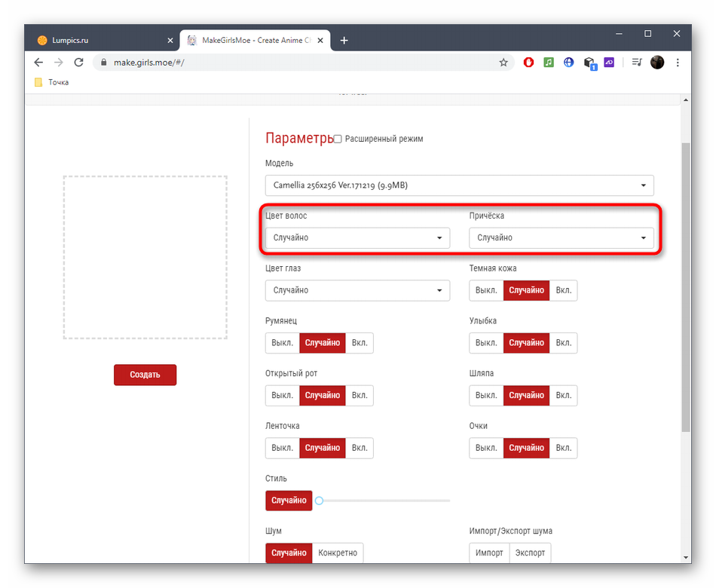Click the Импорт noise button
716x588 pixels.
point(489,553)
